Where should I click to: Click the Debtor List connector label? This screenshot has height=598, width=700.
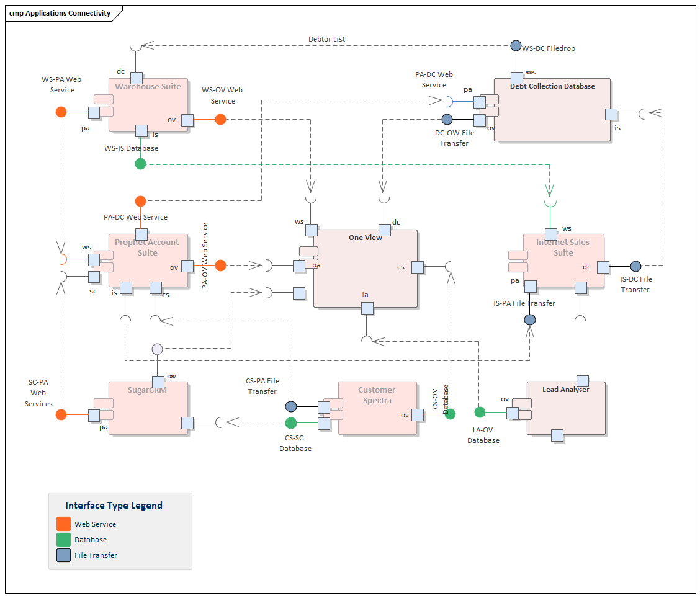pyautogui.click(x=326, y=38)
